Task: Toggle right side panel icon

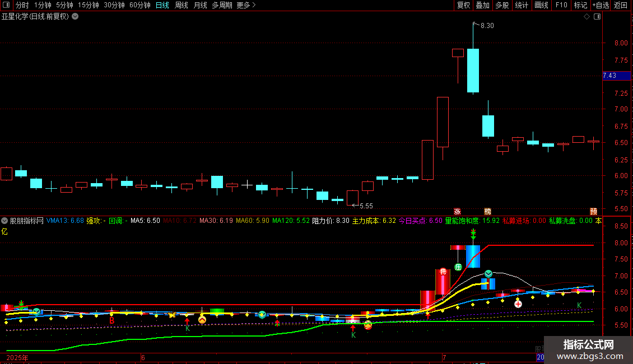Action: 597,17
